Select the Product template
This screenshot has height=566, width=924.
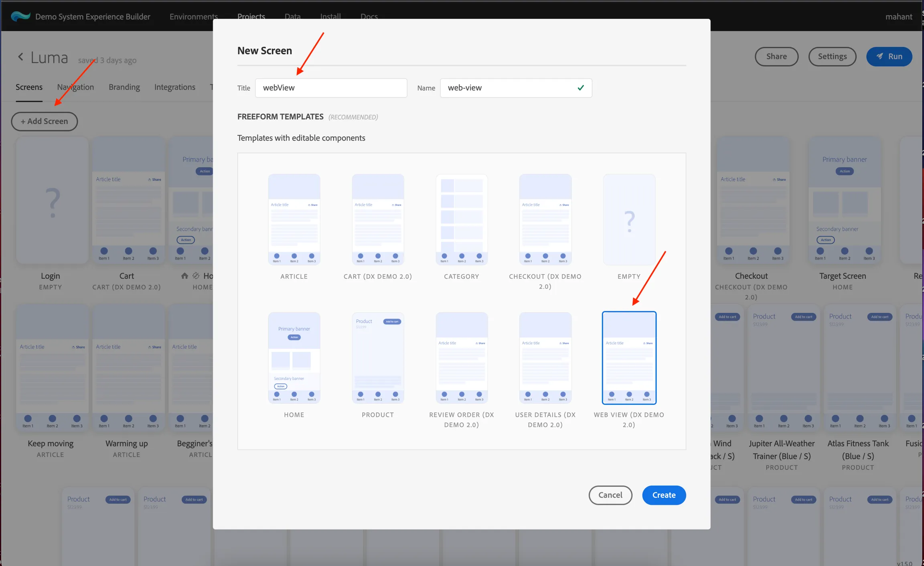pyautogui.click(x=378, y=358)
